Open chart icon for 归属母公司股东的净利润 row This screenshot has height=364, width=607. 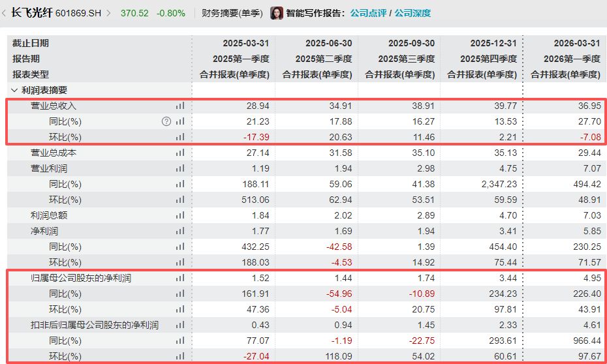pos(180,278)
